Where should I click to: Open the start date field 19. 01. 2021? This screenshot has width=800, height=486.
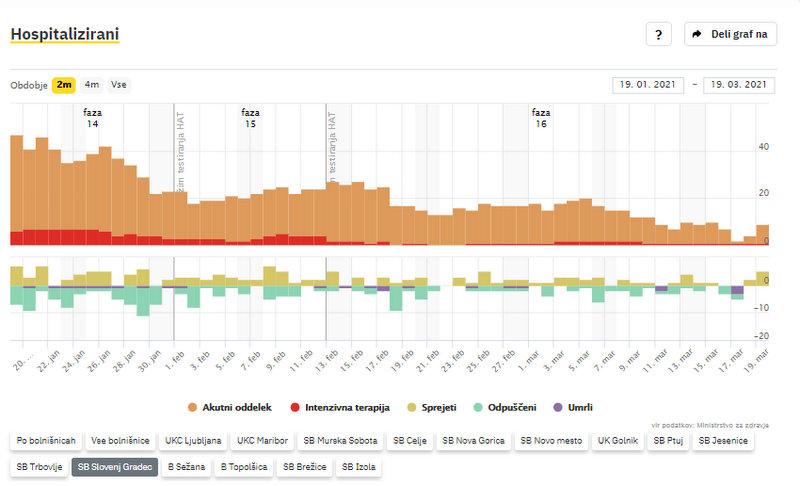[648, 85]
